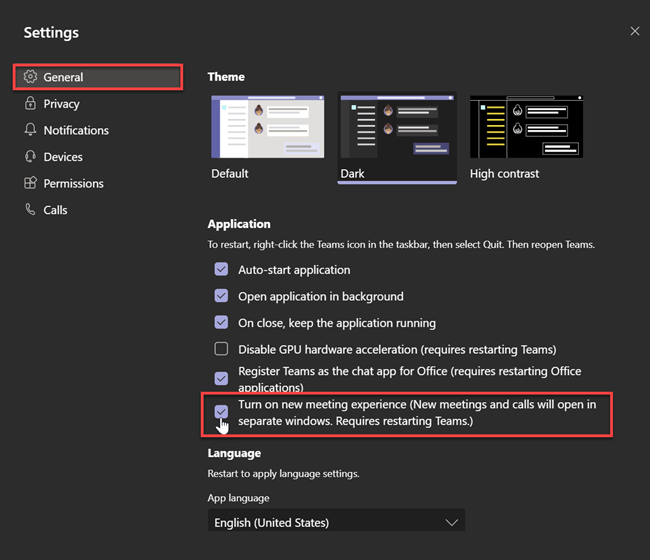Click the Notifications bell icon

30,129
